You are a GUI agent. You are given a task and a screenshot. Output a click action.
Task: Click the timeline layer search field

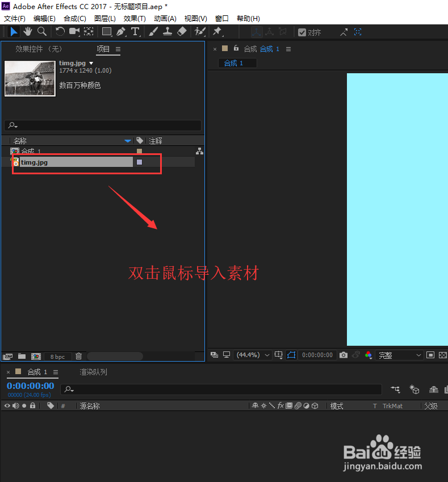click(x=221, y=389)
